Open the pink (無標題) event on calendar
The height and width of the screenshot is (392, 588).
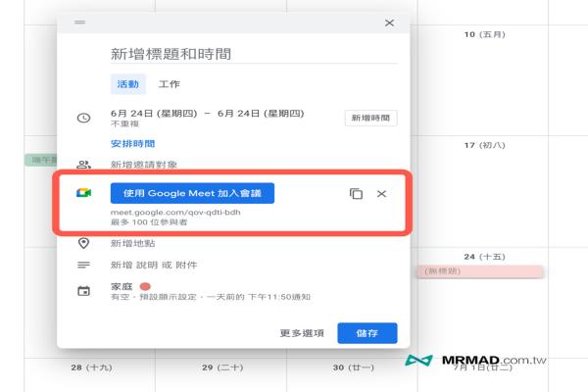pos(479,271)
